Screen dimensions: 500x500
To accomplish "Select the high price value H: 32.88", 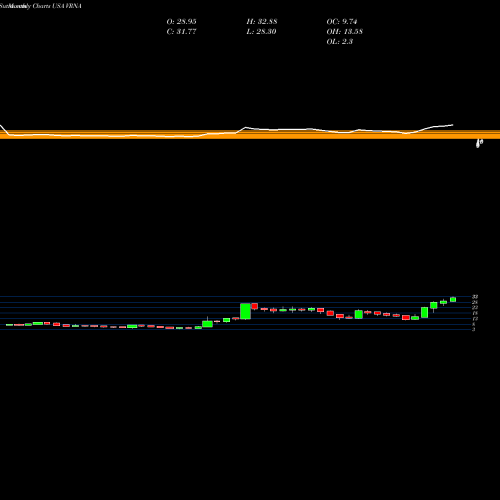I will click(262, 22).
